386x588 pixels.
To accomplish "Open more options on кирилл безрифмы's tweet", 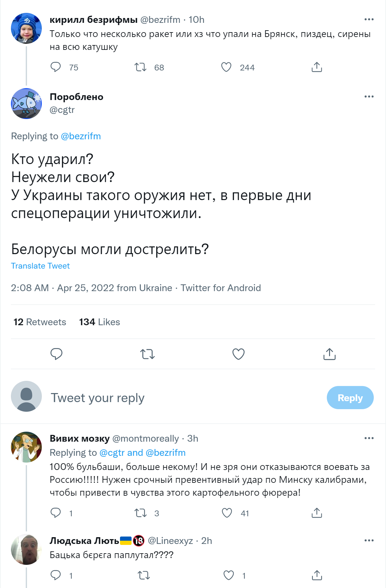I will (x=369, y=20).
